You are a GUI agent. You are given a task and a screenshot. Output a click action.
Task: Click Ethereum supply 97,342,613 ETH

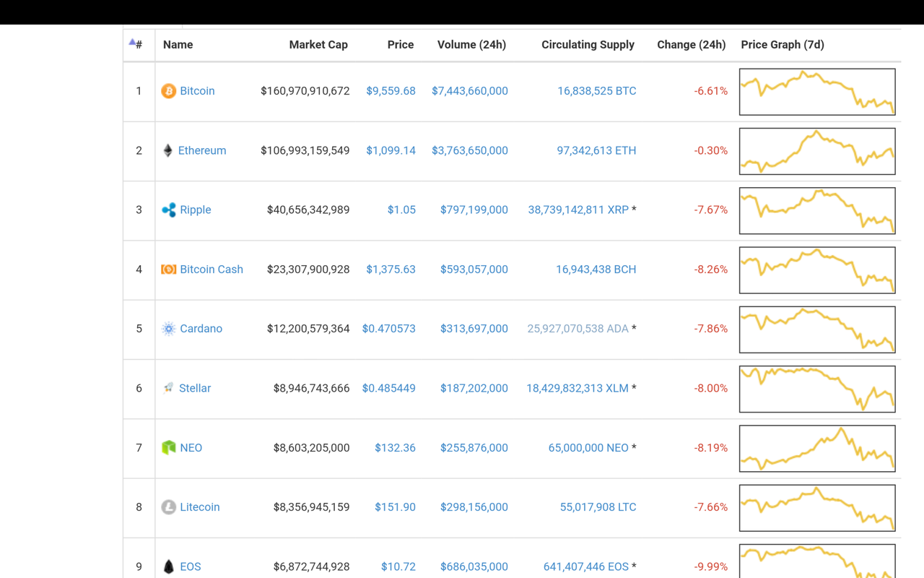click(597, 150)
